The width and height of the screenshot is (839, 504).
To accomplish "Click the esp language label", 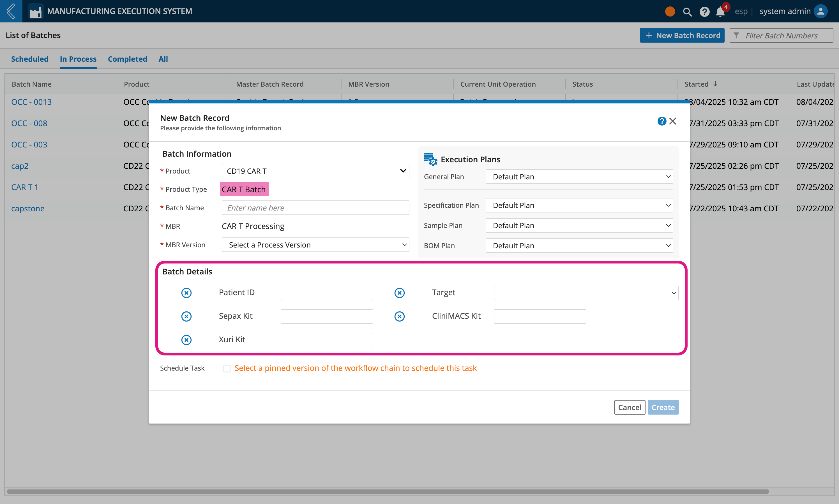I will (x=741, y=11).
